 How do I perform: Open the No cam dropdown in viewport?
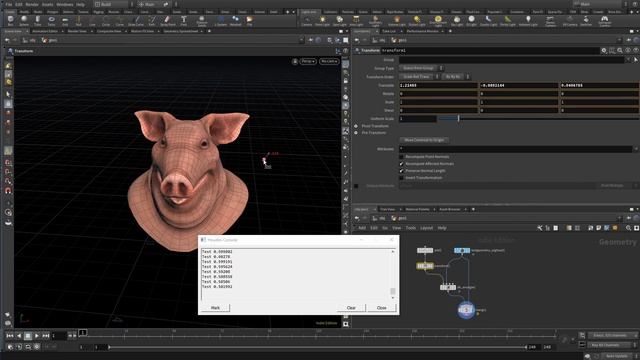point(329,61)
